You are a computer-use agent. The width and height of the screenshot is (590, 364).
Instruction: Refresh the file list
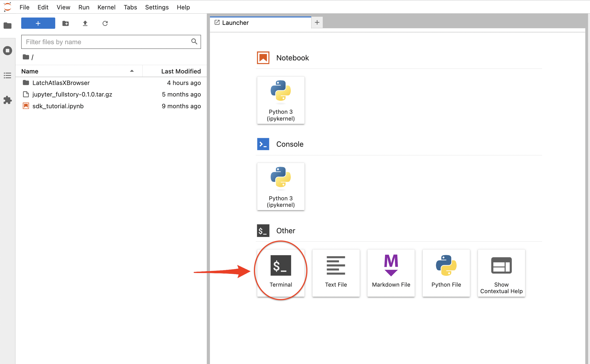tap(105, 24)
